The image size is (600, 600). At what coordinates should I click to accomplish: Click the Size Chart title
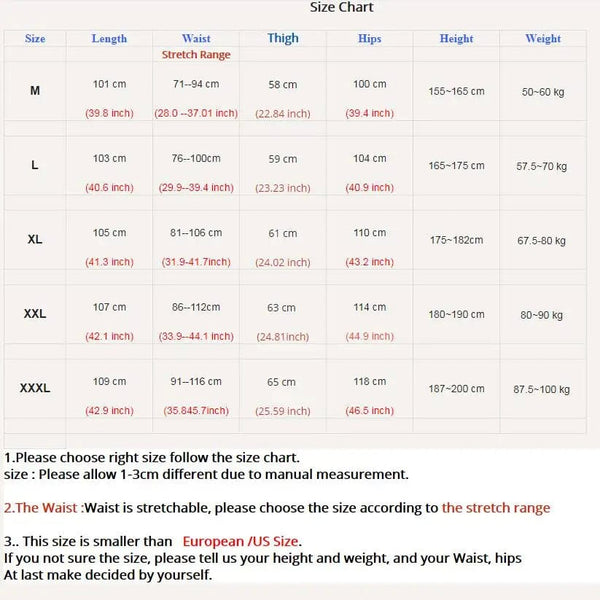pos(342,7)
